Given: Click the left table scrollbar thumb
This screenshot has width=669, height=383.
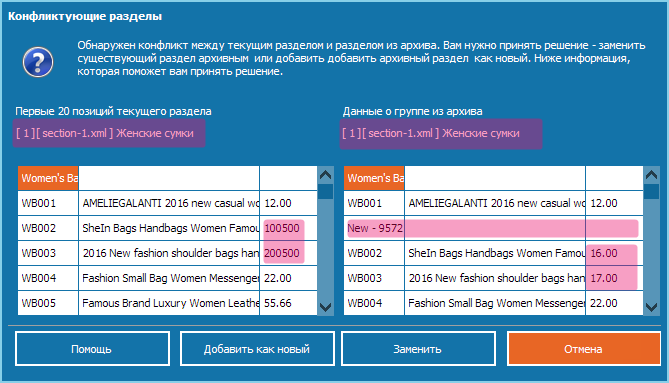Looking at the screenshot, I should click(x=326, y=192).
